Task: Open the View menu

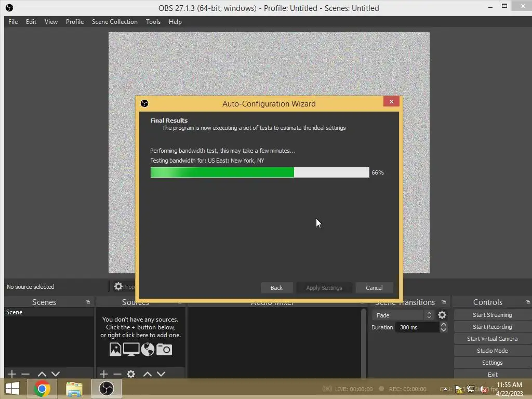Action: click(51, 22)
